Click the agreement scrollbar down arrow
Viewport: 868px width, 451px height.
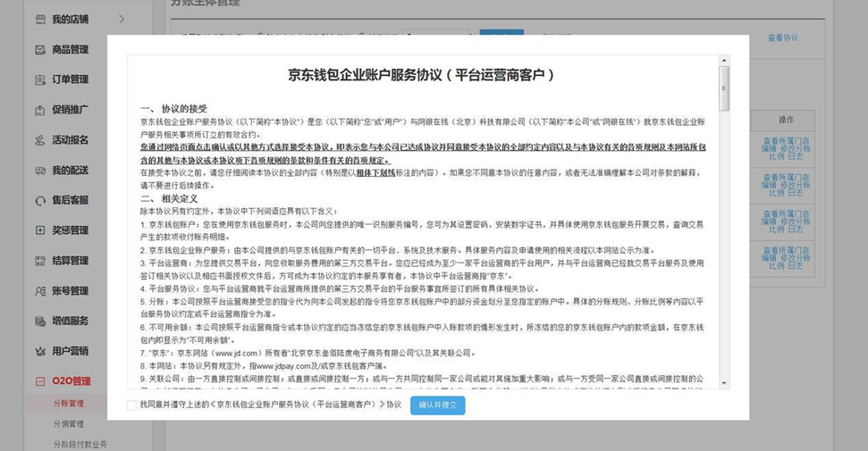coord(724,383)
